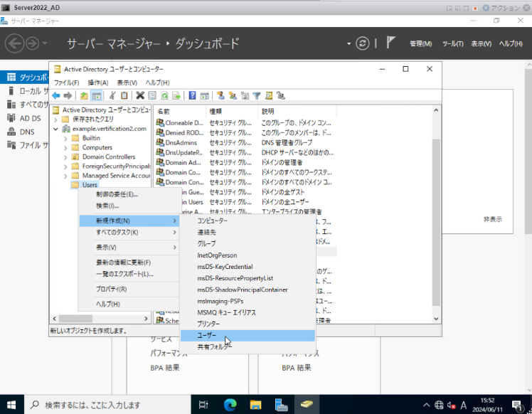Image resolution: width=532 pixels, height=414 pixels.
Task: Click the find objects icon
Action: click(269, 96)
